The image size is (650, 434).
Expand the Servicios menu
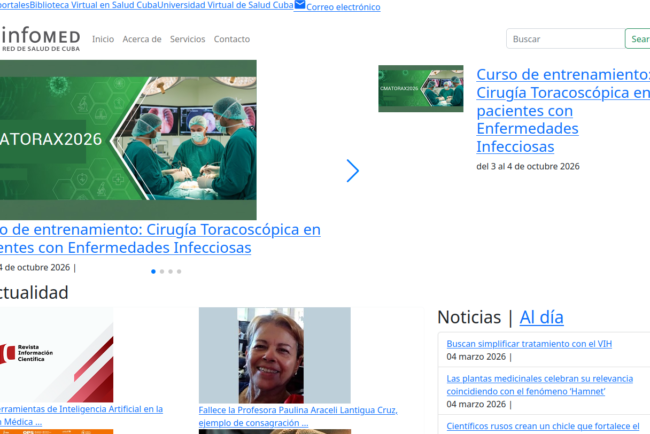(187, 39)
